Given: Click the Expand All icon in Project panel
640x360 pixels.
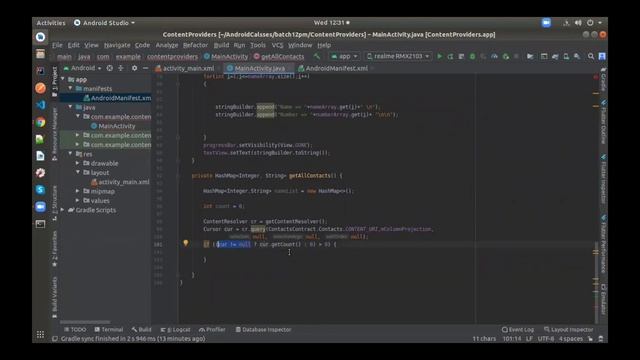Looking at the screenshot, I should coord(121,68).
